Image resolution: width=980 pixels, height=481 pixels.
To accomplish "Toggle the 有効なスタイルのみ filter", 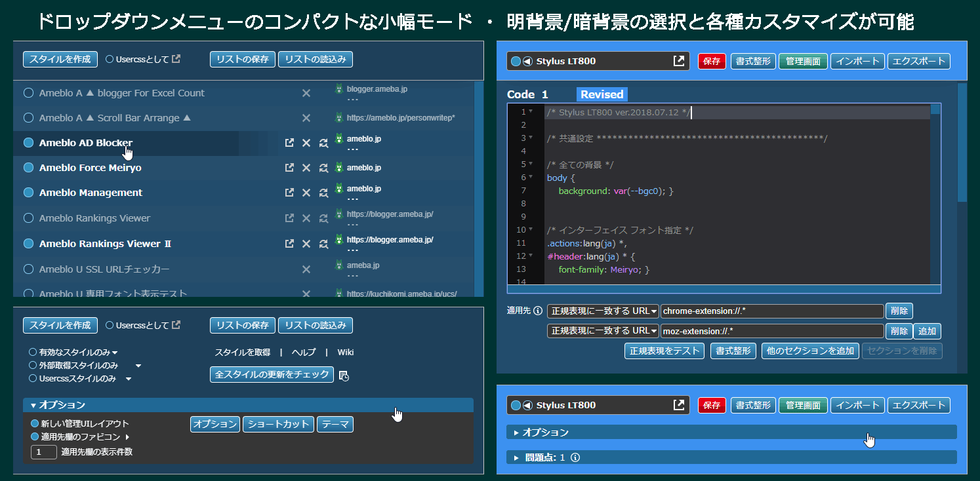I will 33,353.
